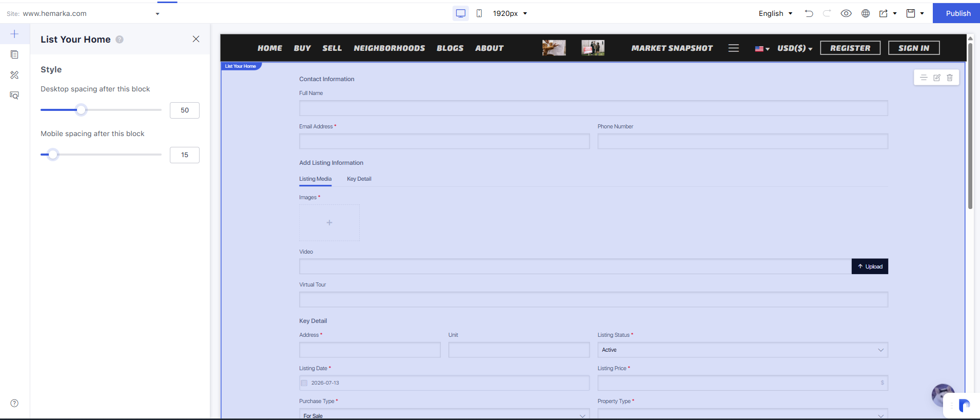Click the edit block pencil icon

937,78
